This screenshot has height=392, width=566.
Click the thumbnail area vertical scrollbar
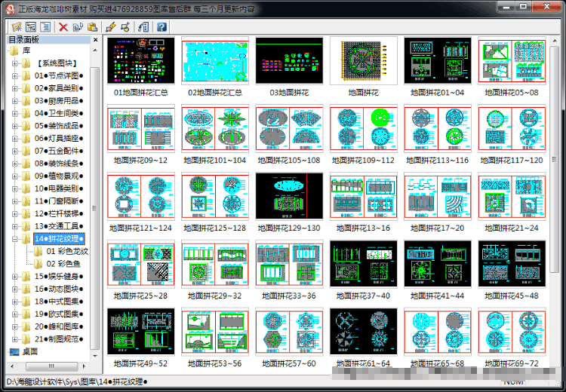pos(554,158)
